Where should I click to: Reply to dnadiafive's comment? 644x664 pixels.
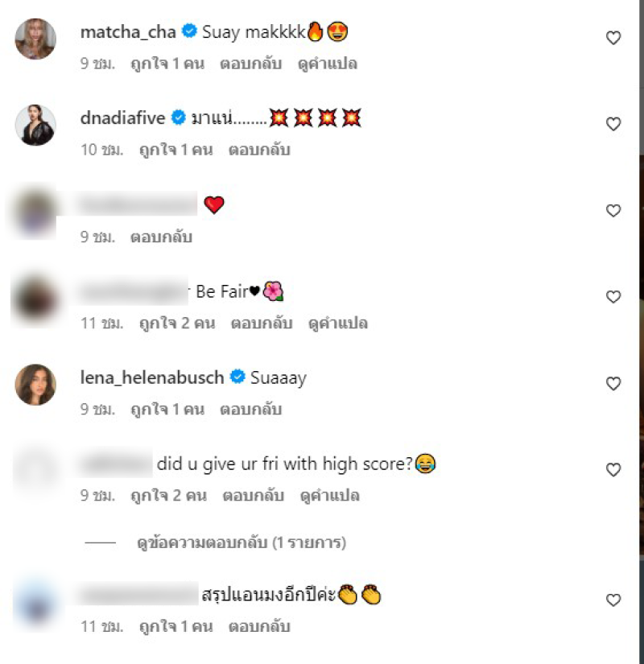pos(259,150)
